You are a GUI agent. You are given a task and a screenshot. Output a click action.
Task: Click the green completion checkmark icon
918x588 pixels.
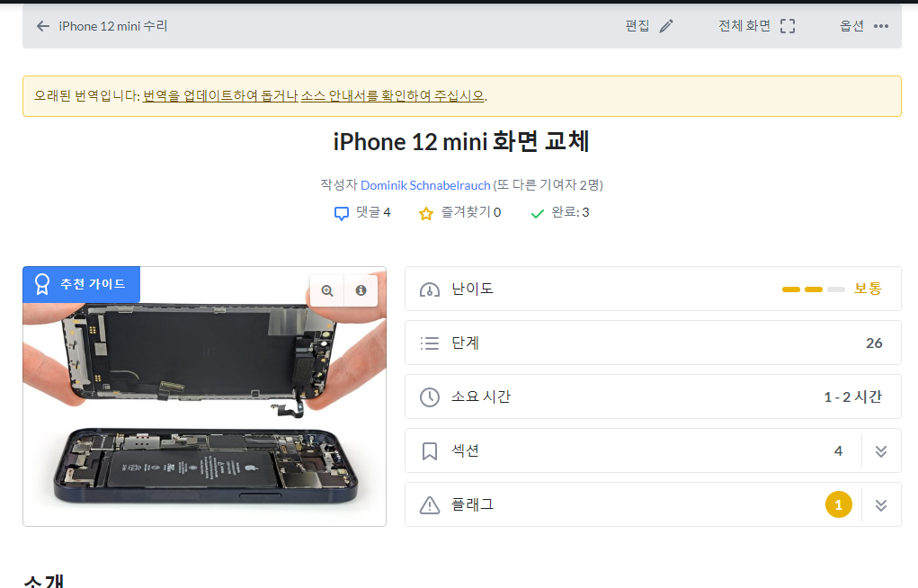(x=537, y=214)
